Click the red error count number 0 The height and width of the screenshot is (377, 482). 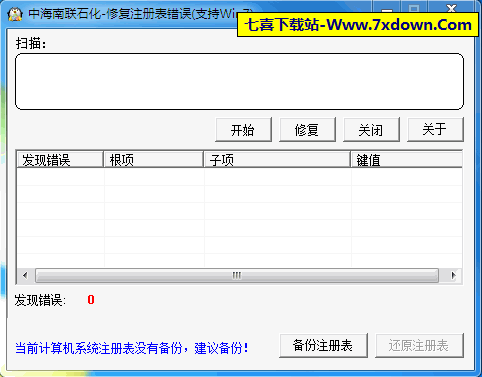click(91, 300)
